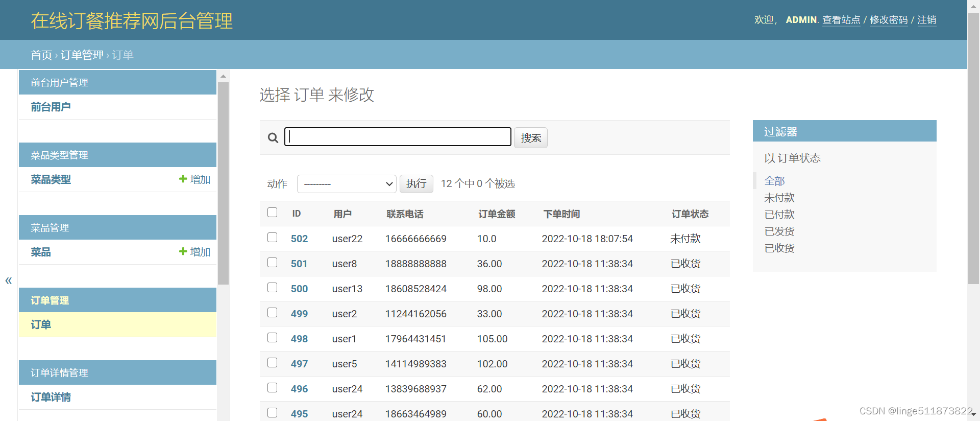Viewport: 980px width, 421px height.
Task: Open the 菜品类型管理 section header
Action: [59, 155]
